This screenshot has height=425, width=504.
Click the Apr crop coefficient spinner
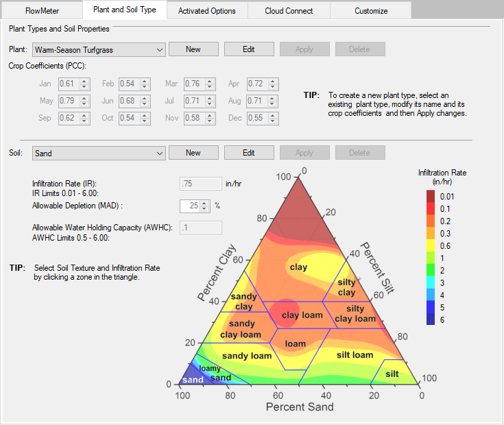(273, 84)
